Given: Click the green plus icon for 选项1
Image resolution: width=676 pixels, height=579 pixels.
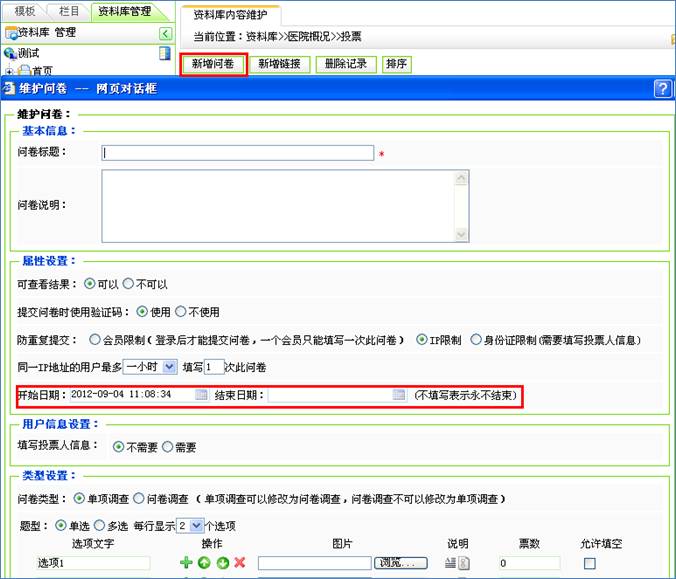Looking at the screenshot, I should 186,562.
